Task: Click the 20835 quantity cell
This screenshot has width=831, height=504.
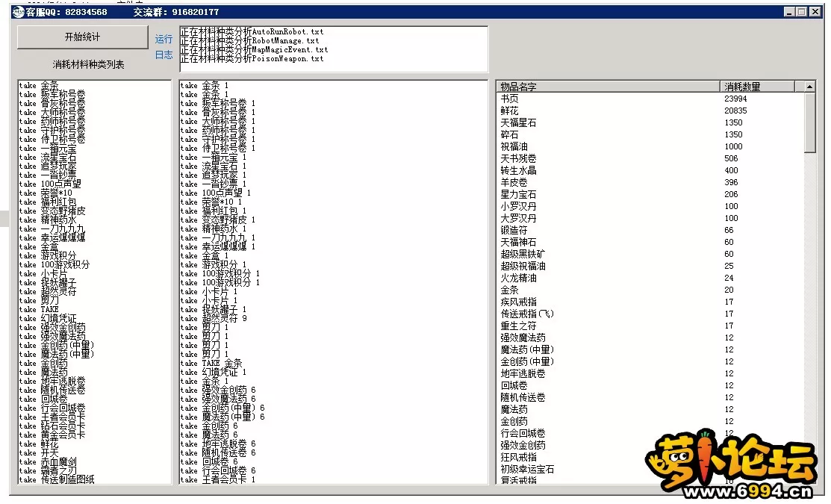Action: click(735, 111)
